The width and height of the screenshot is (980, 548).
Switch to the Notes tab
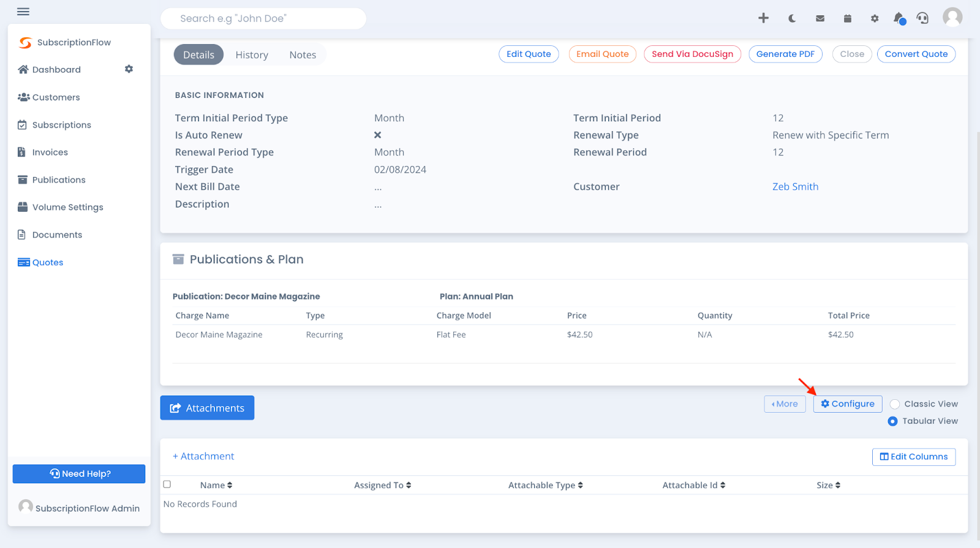303,54
